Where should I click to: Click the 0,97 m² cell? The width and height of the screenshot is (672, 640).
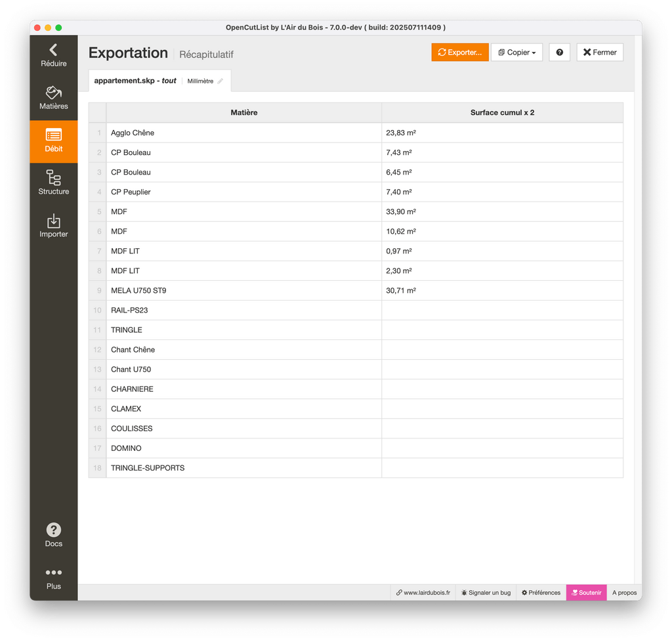click(502, 251)
